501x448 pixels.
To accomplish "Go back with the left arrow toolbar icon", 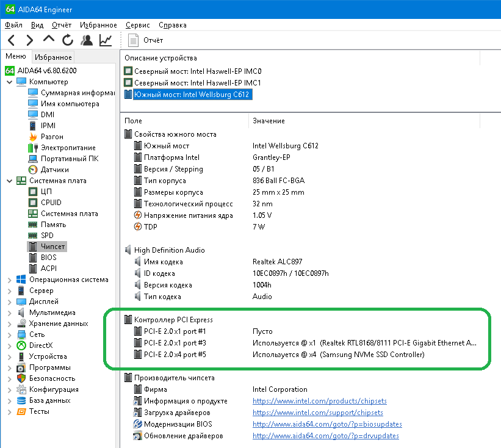I will coord(11,40).
